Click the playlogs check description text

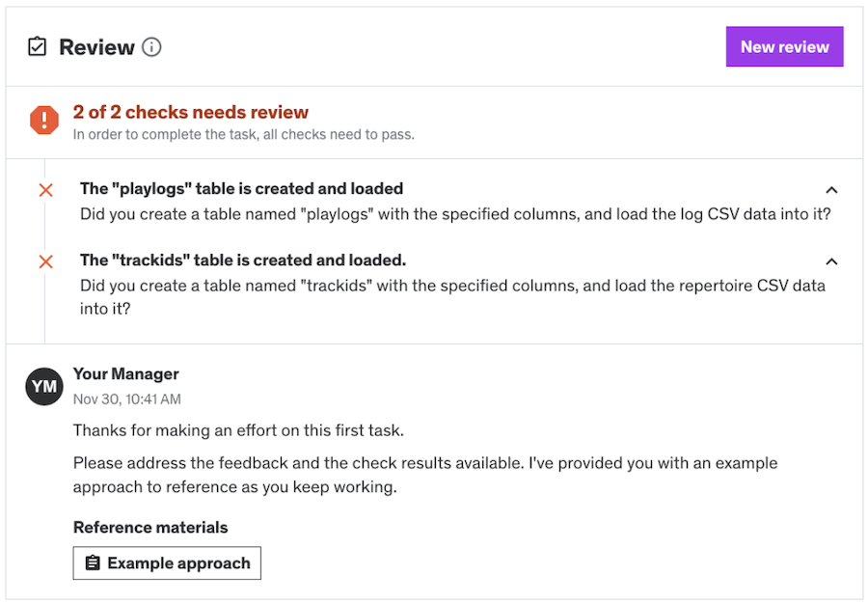pyautogui.click(x=455, y=214)
